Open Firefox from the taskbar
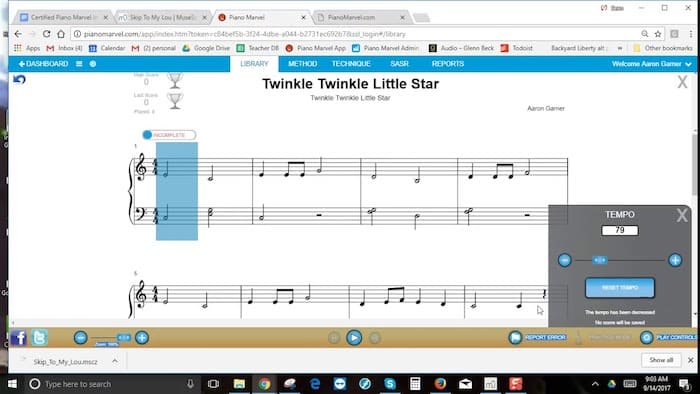 point(440,384)
